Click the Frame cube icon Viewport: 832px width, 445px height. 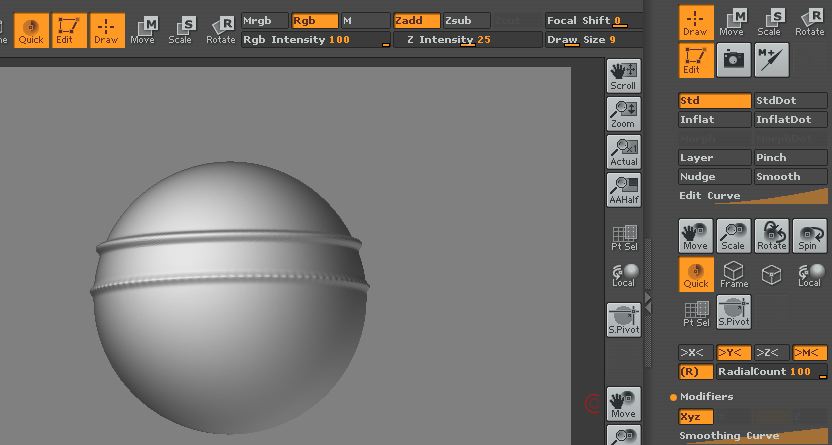[734, 275]
